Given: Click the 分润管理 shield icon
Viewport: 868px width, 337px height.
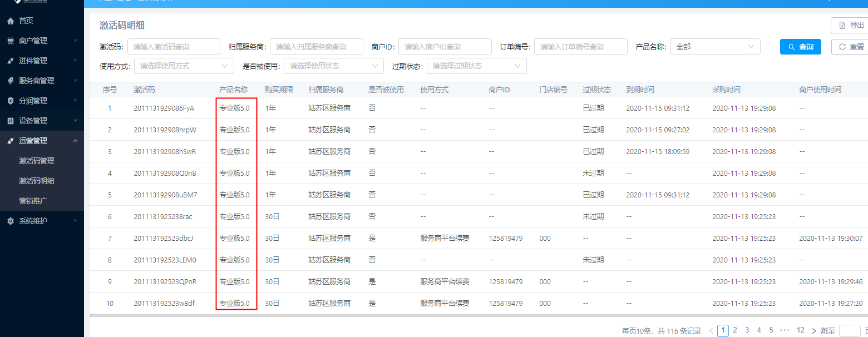Looking at the screenshot, I should [10, 101].
